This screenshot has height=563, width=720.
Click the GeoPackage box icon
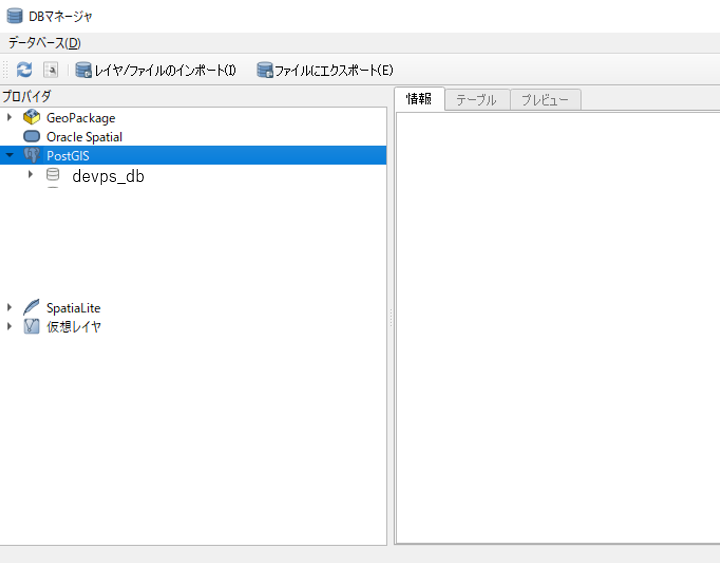(32, 118)
